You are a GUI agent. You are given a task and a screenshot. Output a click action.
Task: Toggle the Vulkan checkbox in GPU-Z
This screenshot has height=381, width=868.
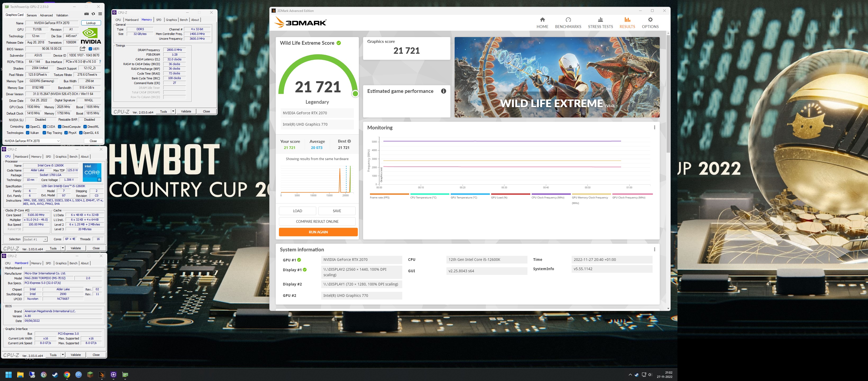pyautogui.click(x=28, y=133)
